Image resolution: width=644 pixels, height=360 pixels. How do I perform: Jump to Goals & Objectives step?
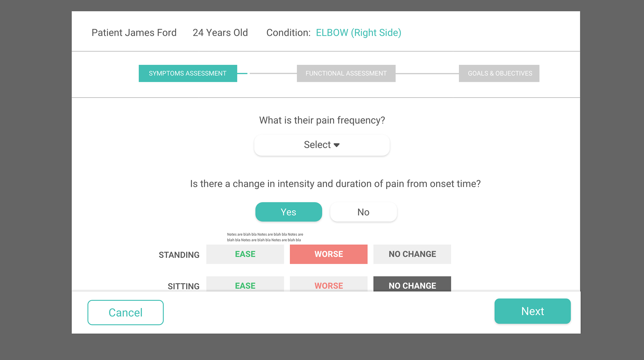tap(499, 74)
